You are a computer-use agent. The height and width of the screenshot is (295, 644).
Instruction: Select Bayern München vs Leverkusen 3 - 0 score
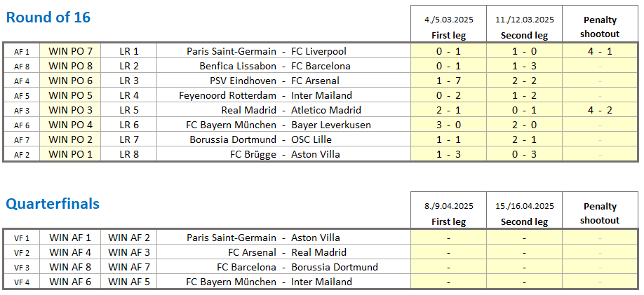(x=448, y=125)
